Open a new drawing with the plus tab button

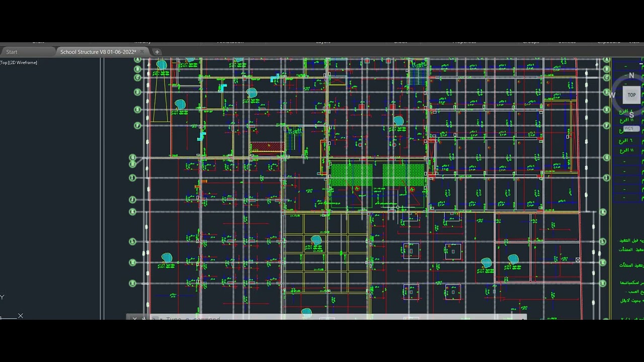pos(157,52)
